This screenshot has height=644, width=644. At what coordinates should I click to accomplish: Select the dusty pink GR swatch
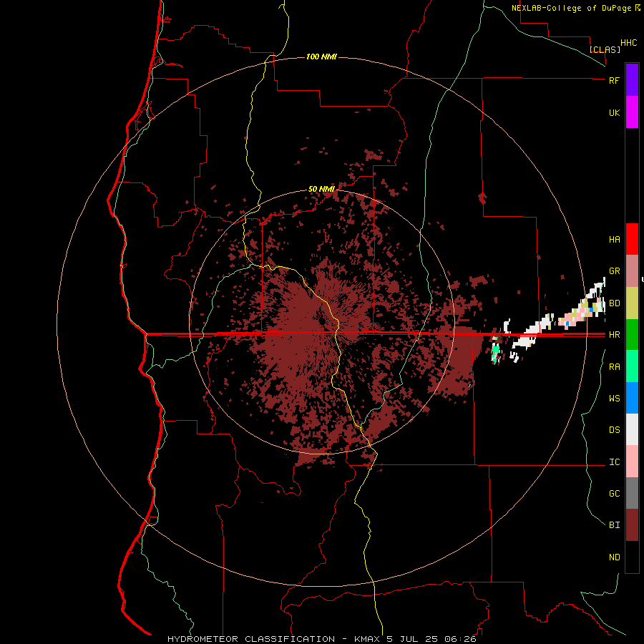coord(632,271)
